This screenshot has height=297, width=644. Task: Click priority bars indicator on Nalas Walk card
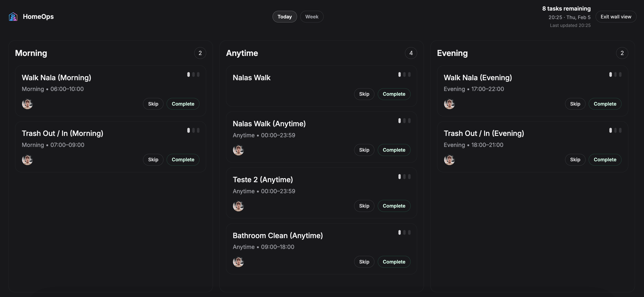(404, 74)
